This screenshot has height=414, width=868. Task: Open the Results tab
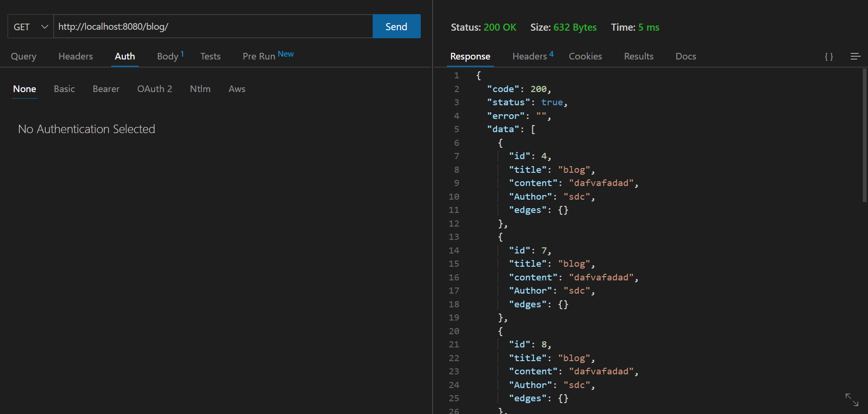(x=639, y=56)
